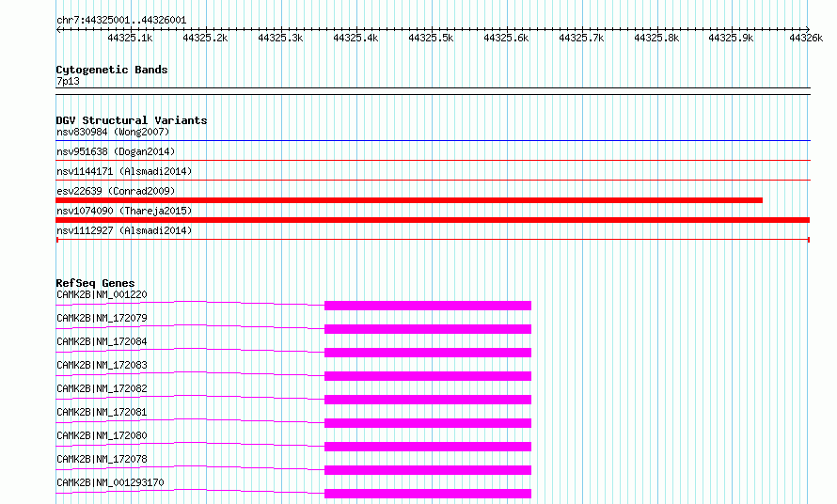The image size is (837, 504).
Task: Click ruler tick label 44326k
Action: tap(806, 38)
